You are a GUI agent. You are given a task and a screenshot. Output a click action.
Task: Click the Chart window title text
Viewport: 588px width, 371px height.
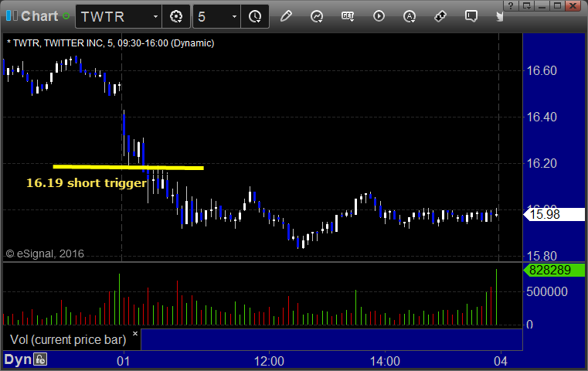click(x=39, y=16)
